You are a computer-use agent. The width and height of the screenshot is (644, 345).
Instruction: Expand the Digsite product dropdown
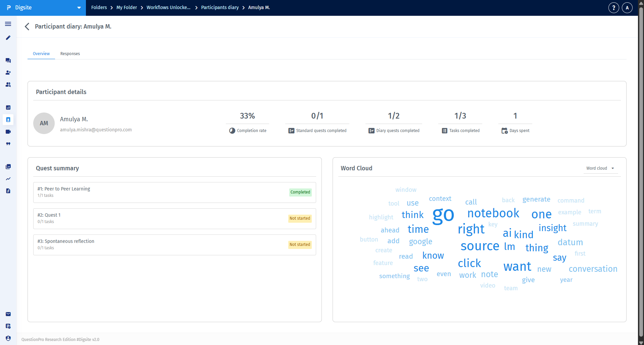[79, 8]
